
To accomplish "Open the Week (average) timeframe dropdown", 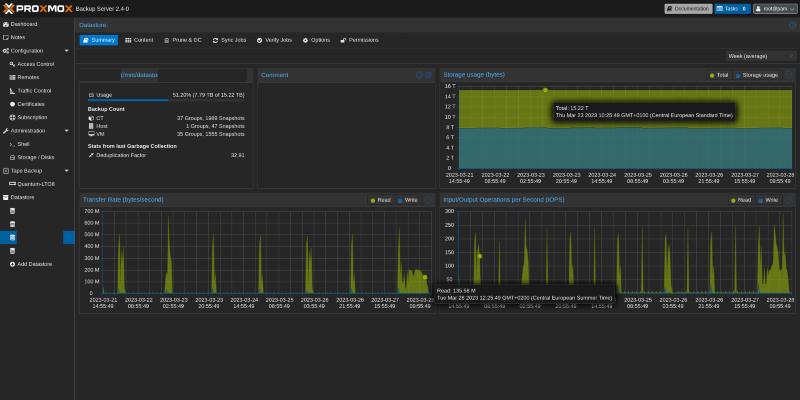I will [760, 56].
